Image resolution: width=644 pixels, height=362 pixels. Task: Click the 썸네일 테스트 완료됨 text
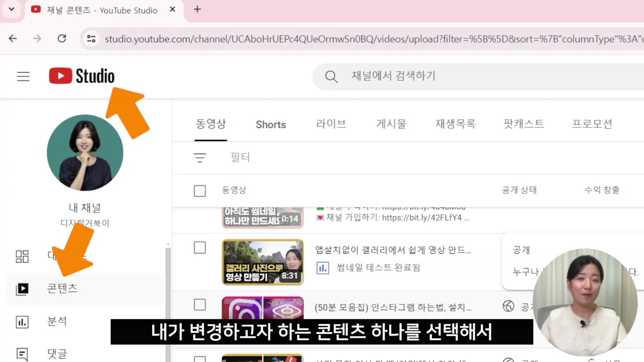pos(379,268)
